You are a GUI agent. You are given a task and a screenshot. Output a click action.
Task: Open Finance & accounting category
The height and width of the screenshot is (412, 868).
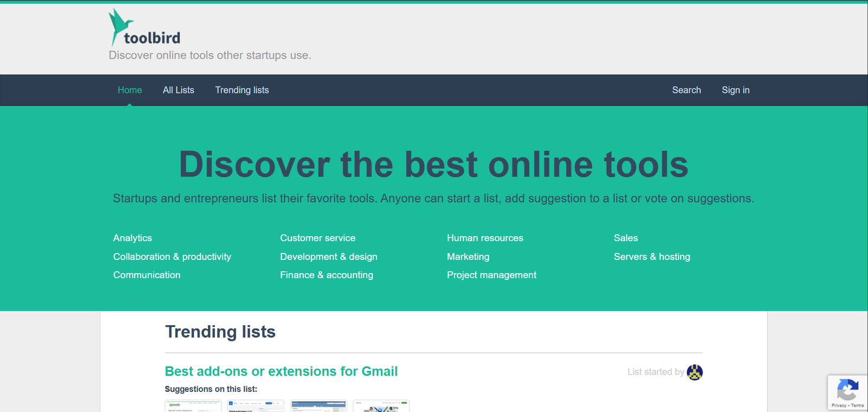pos(326,275)
